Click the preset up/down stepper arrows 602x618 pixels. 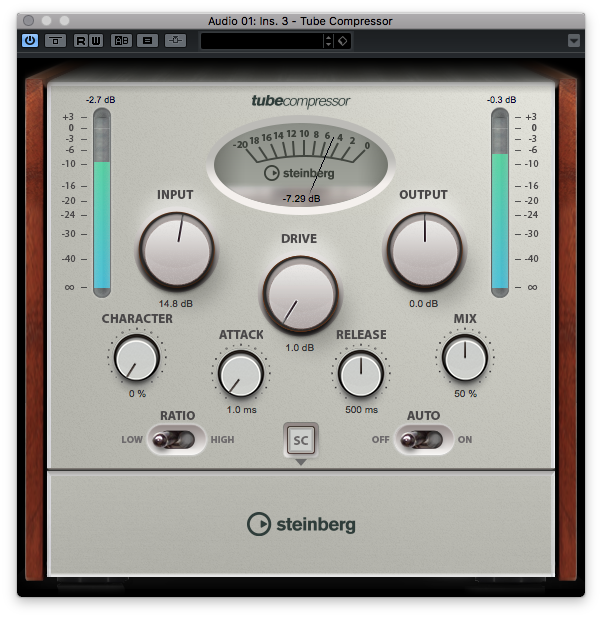[328, 41]
